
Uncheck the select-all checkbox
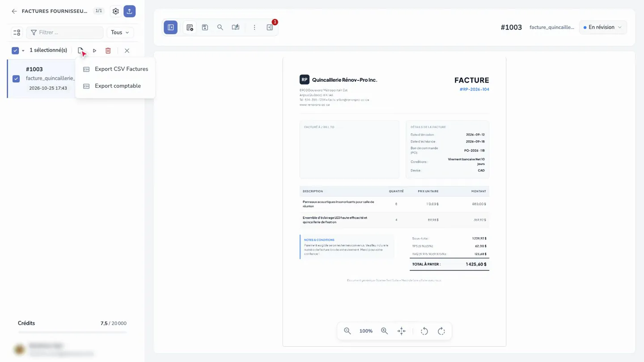click(x=15, y=51)
